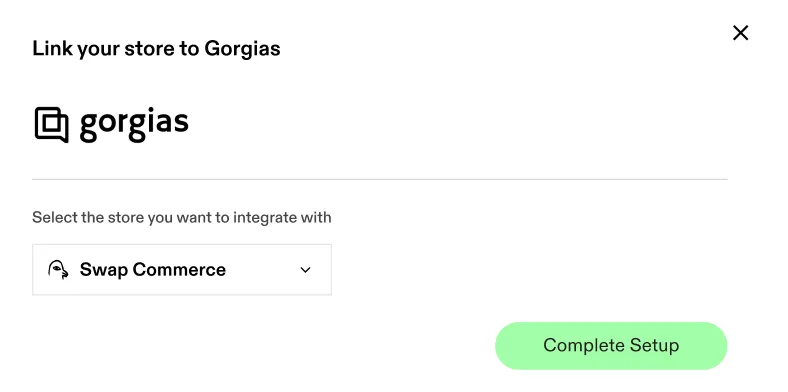This screenshot has height=392, width=788.
Task: Dismiss the dialog with the X icon
Action: click(740, 33)
